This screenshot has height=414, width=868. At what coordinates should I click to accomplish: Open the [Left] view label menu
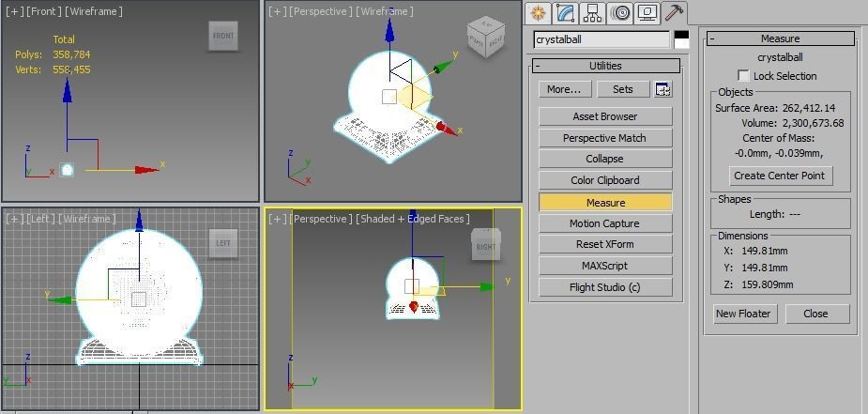(39, 219)
